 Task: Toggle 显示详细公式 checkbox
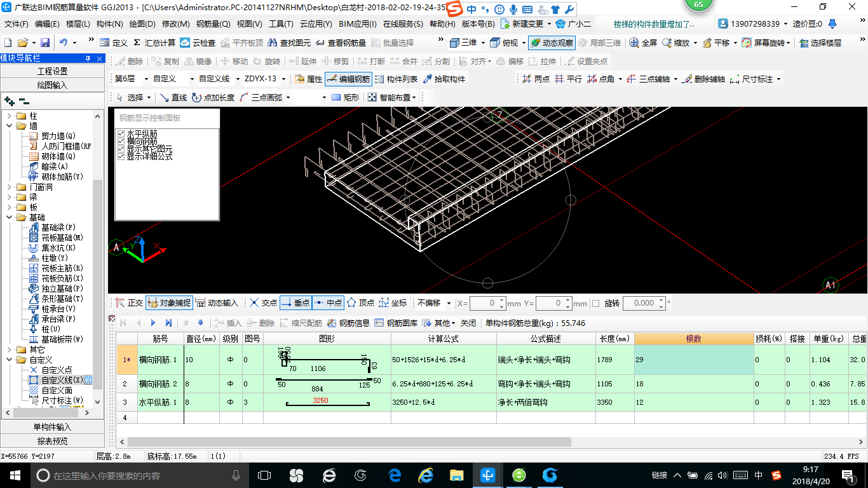click(121, 156)
